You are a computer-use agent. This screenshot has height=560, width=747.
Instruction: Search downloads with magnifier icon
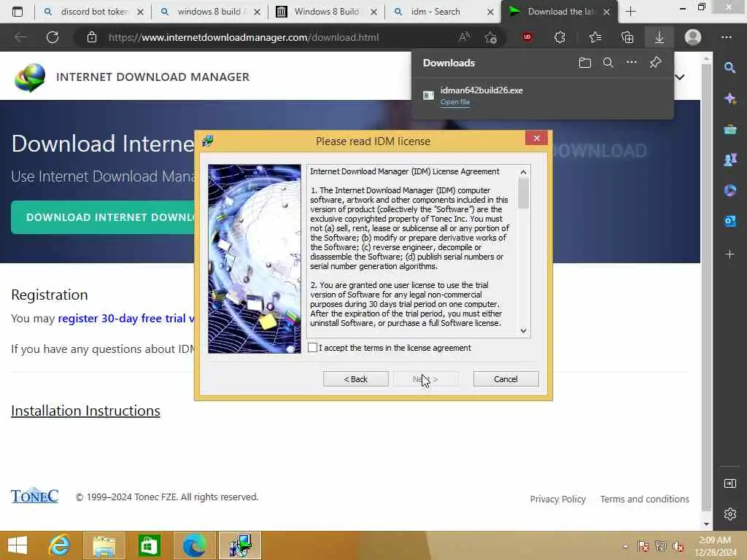tap(608, 63)
